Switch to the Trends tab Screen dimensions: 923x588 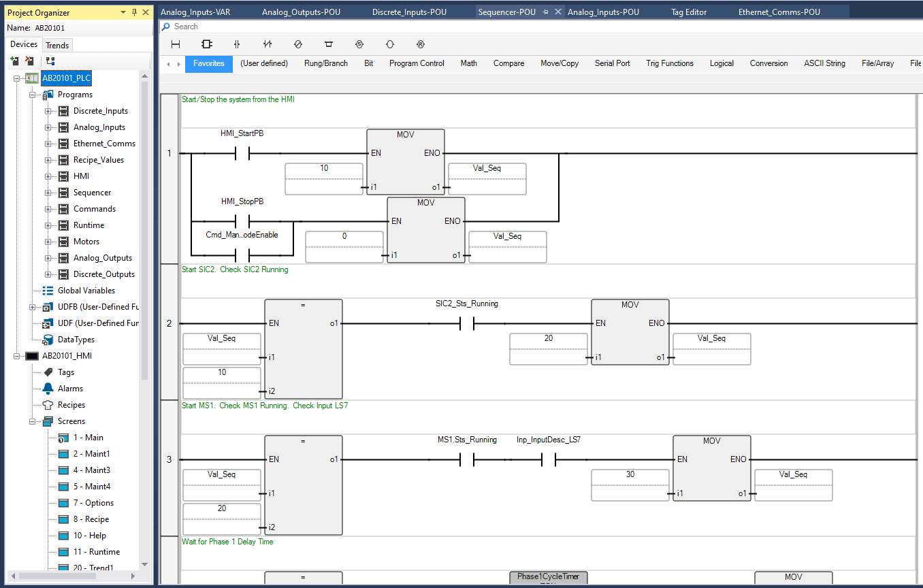(57, 45)
